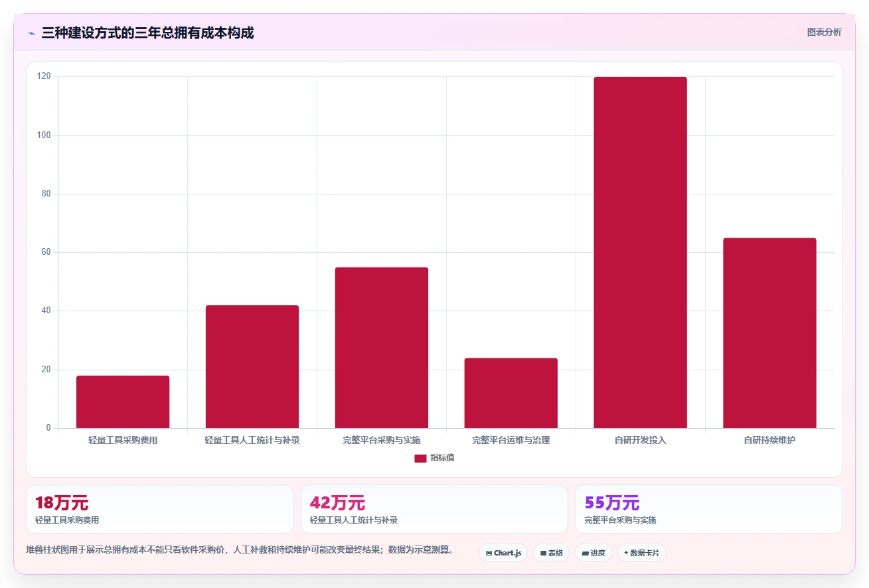Toggle the 指标值 legend color swatch
This screenshot has height=588, width=869.
(x=420, y=458)
